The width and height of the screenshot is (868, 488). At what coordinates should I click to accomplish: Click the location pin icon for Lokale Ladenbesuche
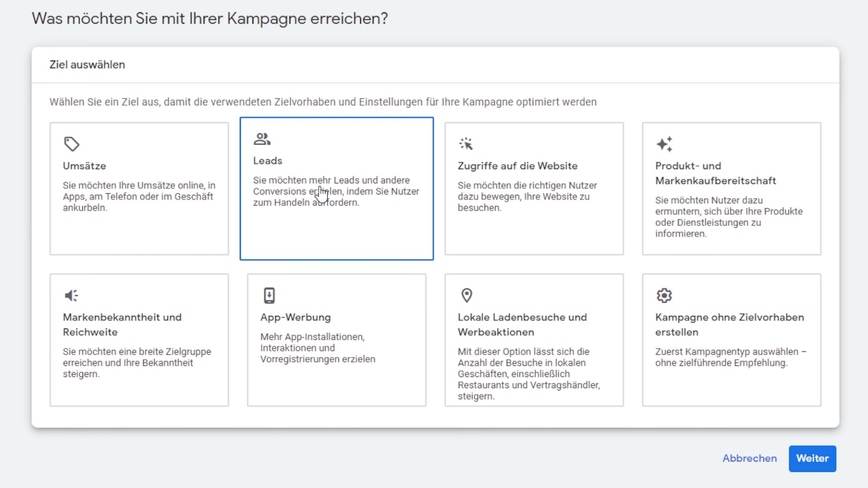pyautogui.click(x=467, y=296)
